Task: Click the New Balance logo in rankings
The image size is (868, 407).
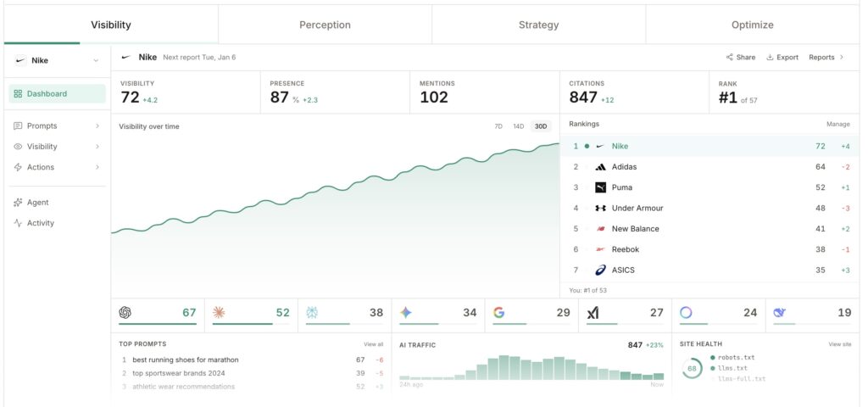Action: tap(600, 229)
